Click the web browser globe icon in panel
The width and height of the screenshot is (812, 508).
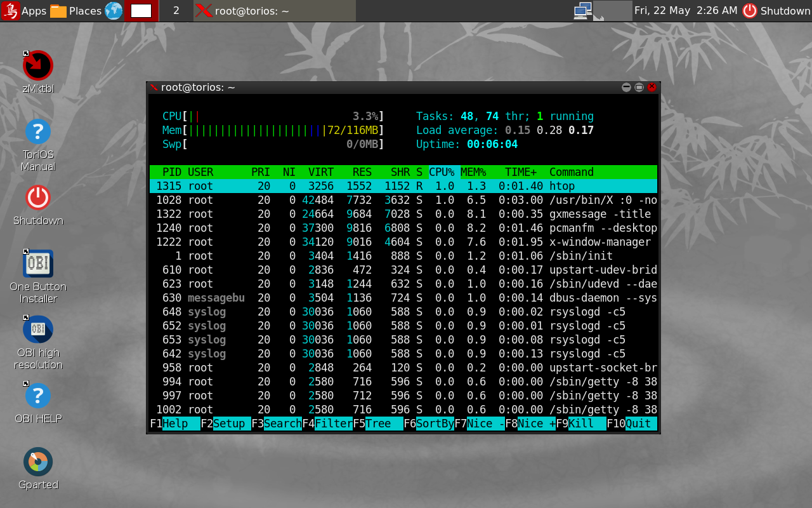(114, 11)
